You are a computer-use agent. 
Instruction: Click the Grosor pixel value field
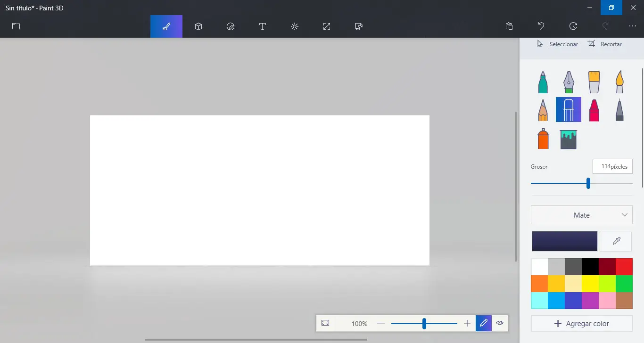coord(612,166)
